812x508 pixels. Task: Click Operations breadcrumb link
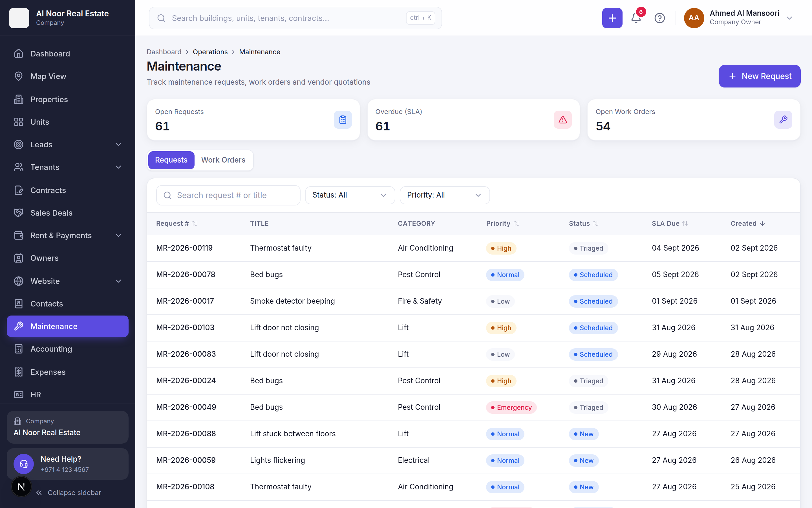click(x=210, y=52)
